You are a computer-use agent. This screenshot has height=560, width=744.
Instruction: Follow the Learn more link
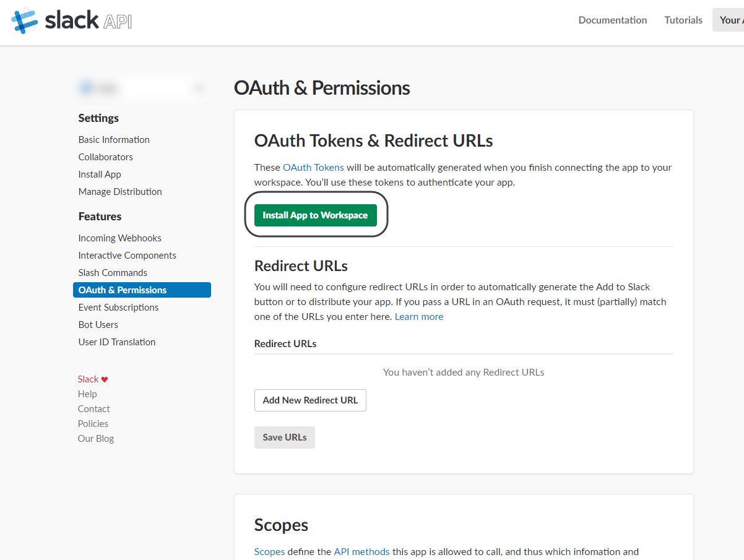419,317
